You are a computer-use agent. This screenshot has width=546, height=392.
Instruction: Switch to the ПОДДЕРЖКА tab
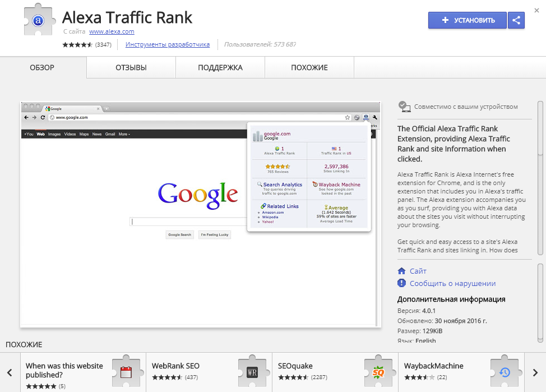click(220, 68)
